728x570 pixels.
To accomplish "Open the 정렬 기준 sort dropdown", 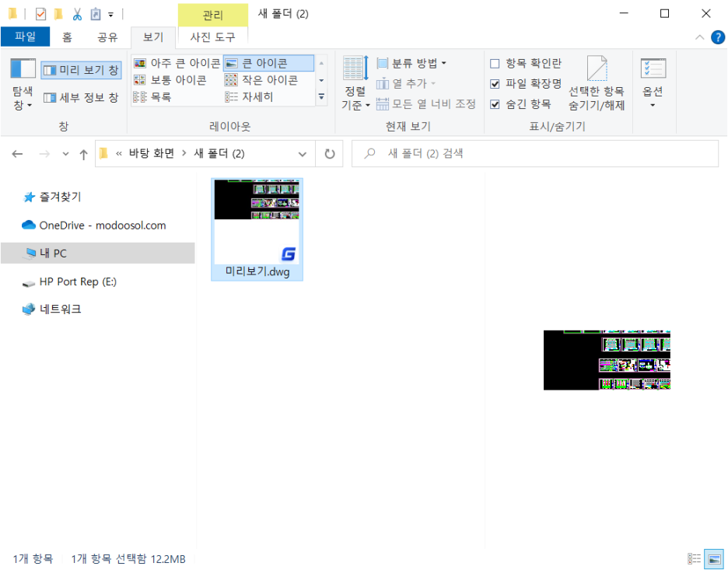I will pos(355,83).
